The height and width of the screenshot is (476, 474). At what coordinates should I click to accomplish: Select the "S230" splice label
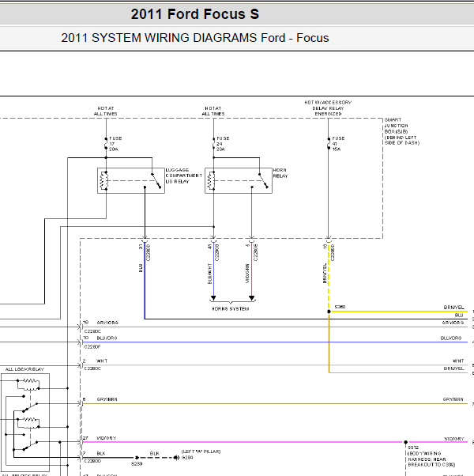pyautogui.click(x=137, y=464)
